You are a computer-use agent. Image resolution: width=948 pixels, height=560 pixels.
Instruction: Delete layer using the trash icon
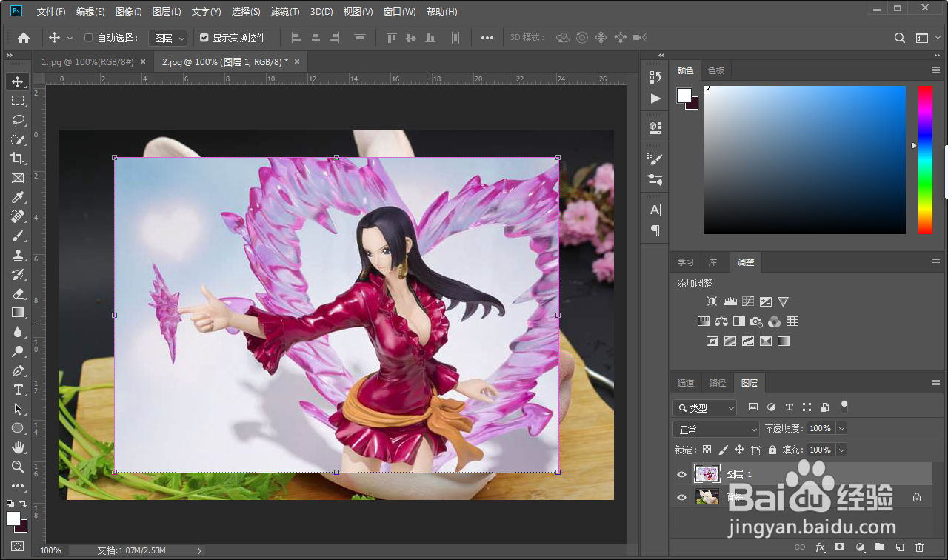click(x=919, y=547)
